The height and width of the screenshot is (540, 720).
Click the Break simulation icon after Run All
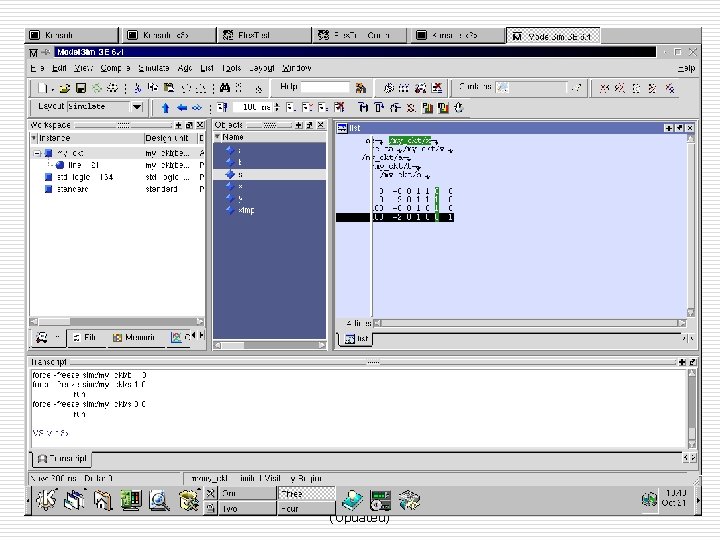pyautogui.click(x=339, y=107)
